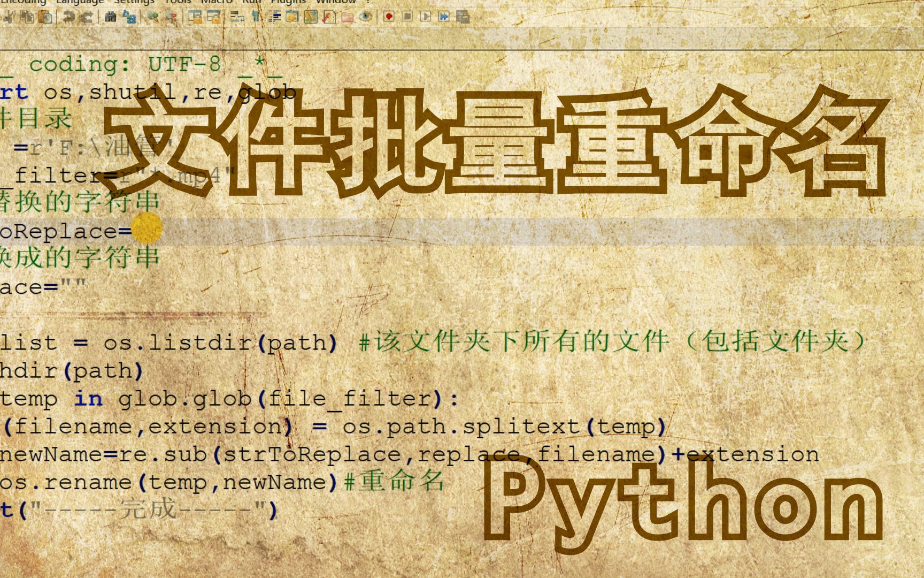Undo with the left arrow icon
Image resolution: width=924 pixels, height=578 pixels.
click(69, 17)
